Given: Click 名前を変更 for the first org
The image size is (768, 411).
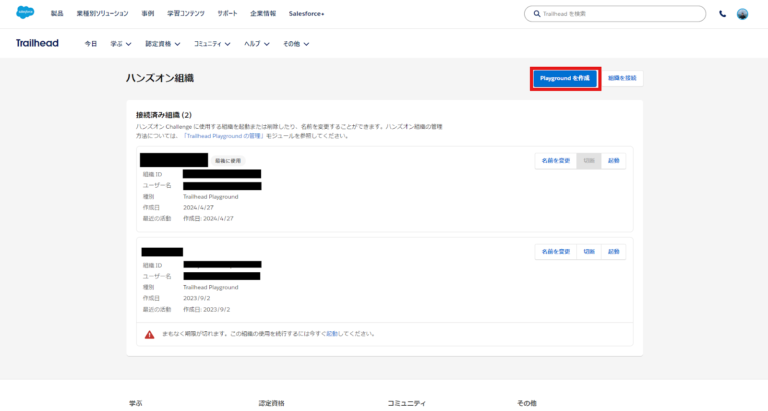Looking at the screenshot, I should click(x=555, y=159).
